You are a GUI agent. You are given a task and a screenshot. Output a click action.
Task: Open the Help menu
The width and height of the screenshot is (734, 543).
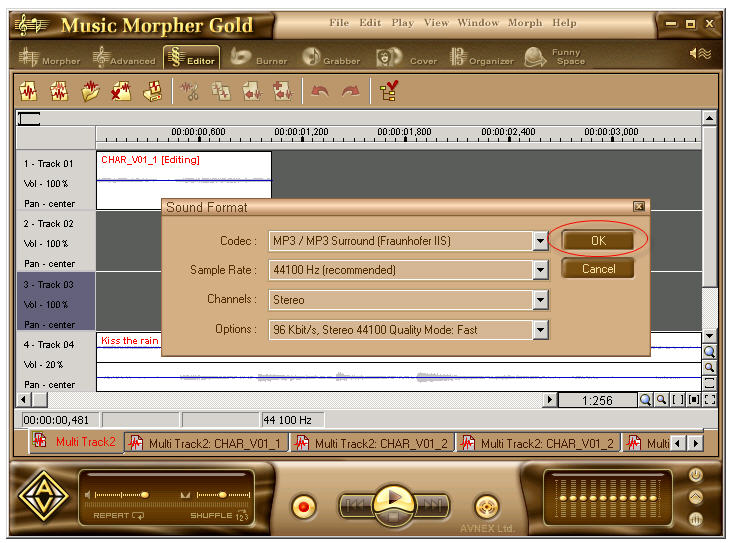point(564,22)
